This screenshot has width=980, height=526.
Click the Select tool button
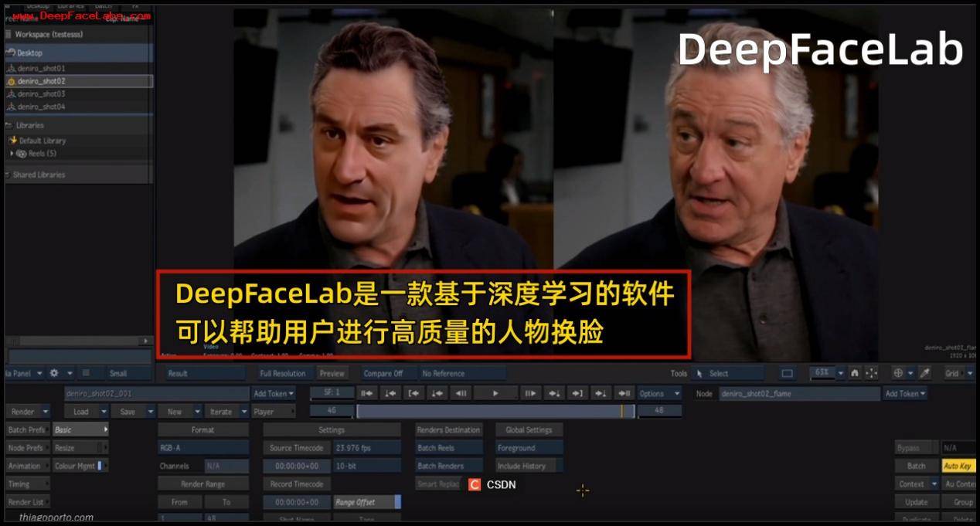(x=727, y=373)
